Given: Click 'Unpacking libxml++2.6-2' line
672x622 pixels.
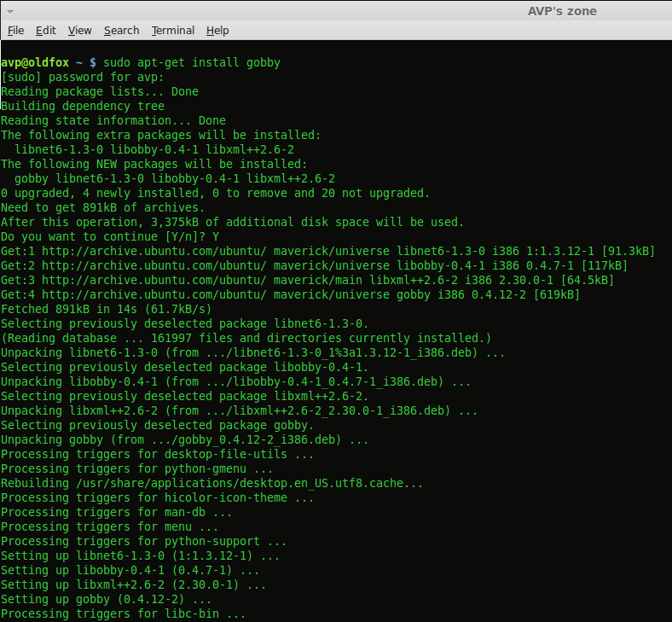Looking at the screenshot, I should (239, 411).
